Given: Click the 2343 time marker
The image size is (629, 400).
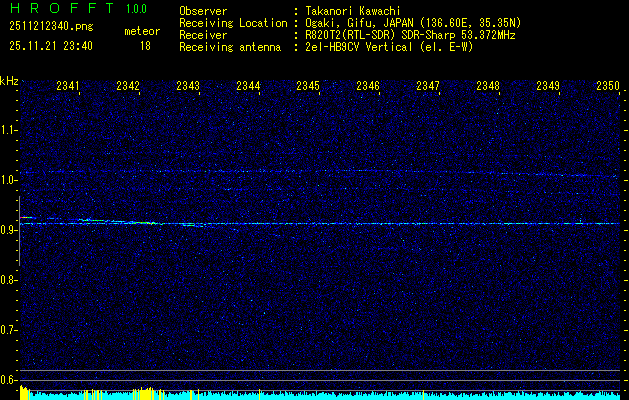Looking at the screenshot, I should pos(188,87).
